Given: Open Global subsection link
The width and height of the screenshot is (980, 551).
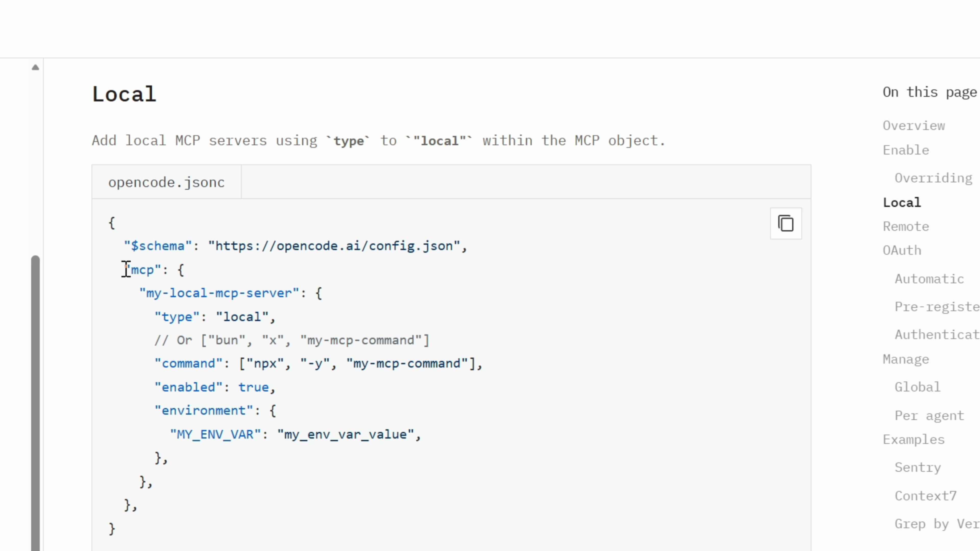Looking at the screenshot, I should [x=917, y=387].
